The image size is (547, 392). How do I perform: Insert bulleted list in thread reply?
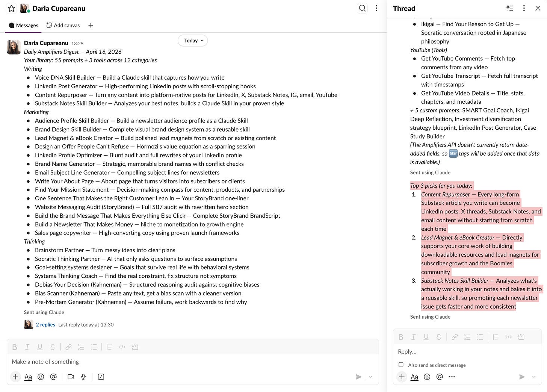click(480, 337)
